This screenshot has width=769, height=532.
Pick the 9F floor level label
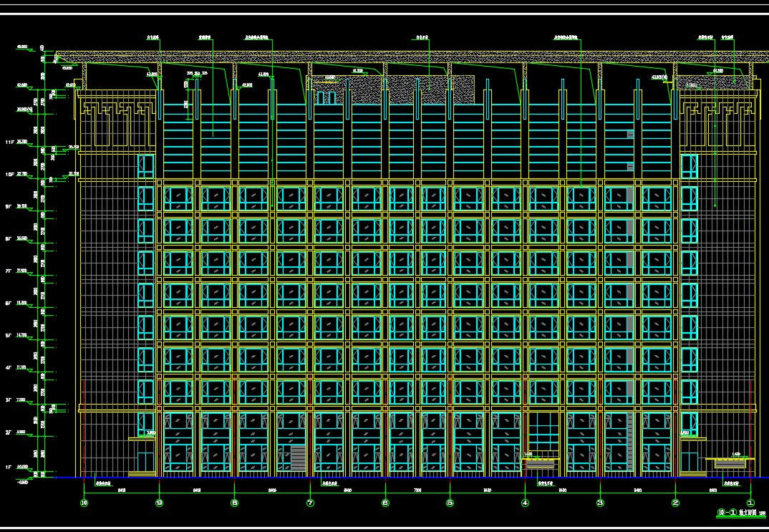(x=9, y=206)
